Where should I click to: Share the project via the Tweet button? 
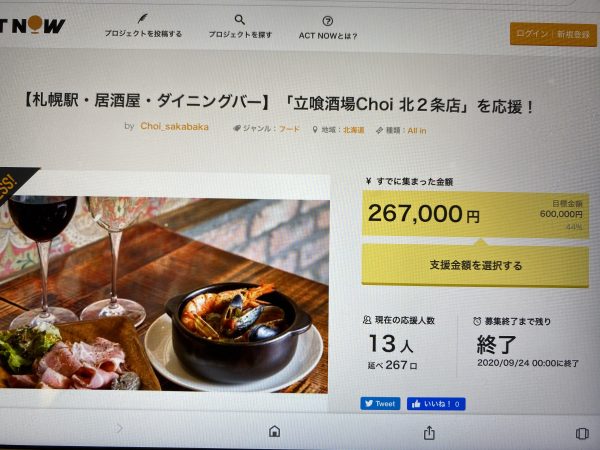coord(380,403)
